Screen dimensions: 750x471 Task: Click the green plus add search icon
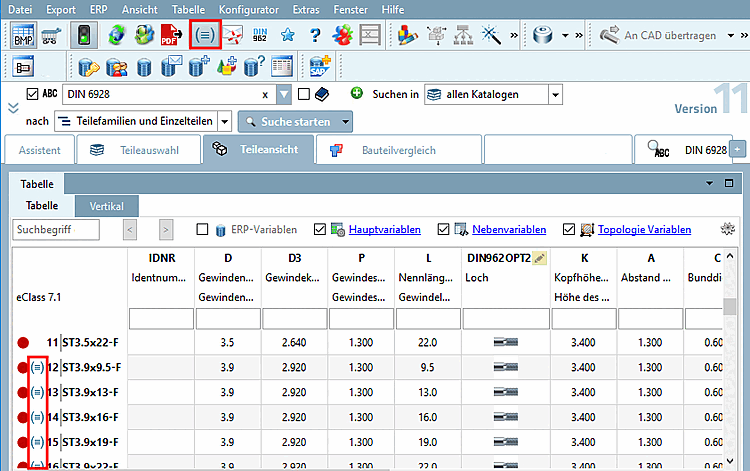357,93
